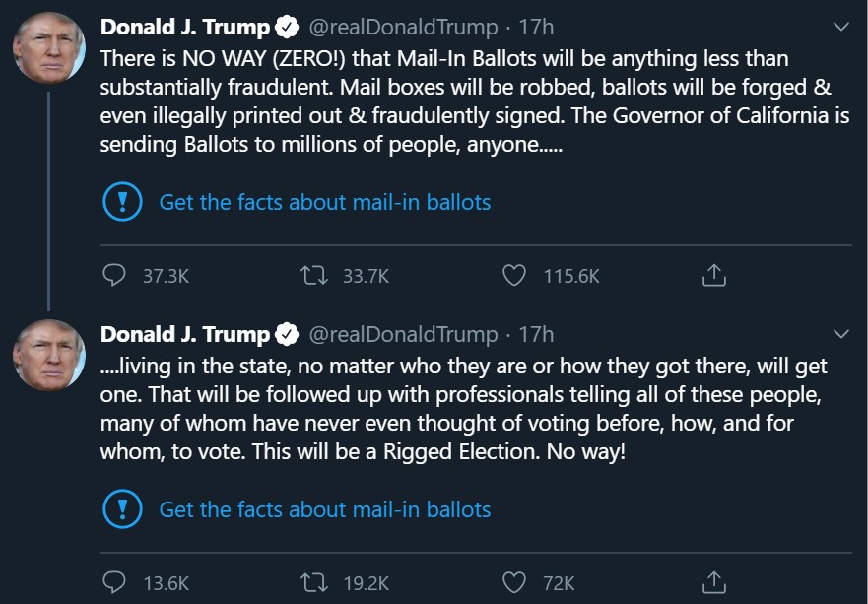Click the 17h timestamp on the second tweet
Image resolution: width=868 pixels, height=604 pixels.
coord(536,334)
